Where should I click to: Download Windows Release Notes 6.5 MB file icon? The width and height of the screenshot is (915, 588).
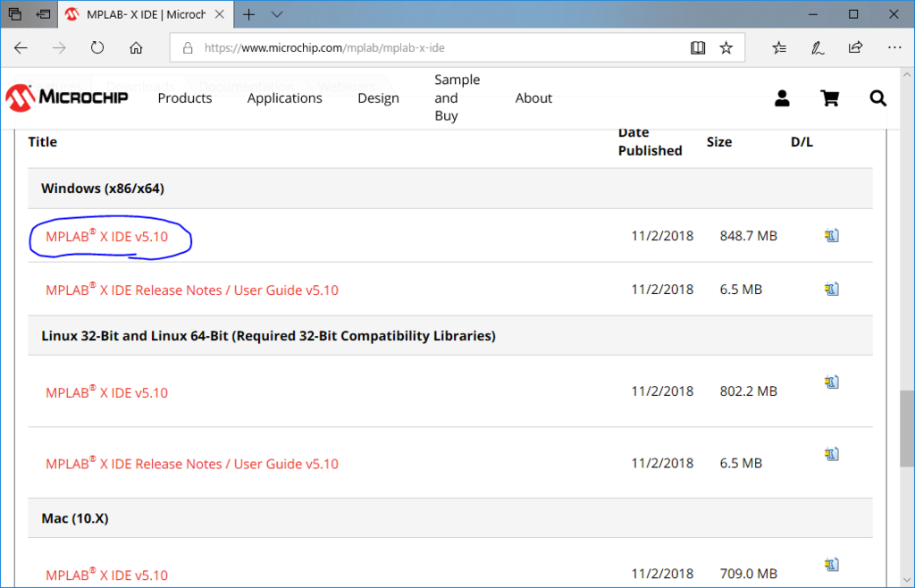coord(832,290)
